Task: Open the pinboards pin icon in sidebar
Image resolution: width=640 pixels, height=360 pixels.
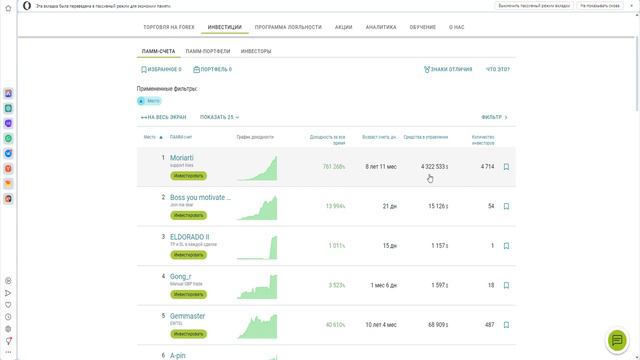Action: coord(8,341)
